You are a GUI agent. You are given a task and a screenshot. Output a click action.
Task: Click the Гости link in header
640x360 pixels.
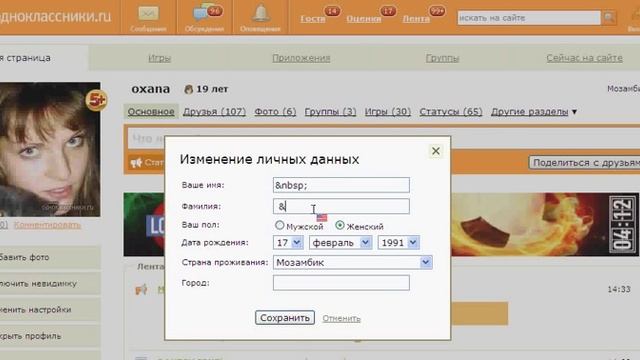[313, 19]
